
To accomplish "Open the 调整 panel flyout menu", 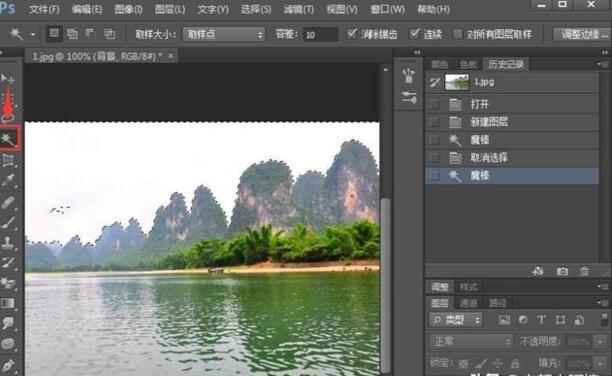I will click(x=603, y=287).
